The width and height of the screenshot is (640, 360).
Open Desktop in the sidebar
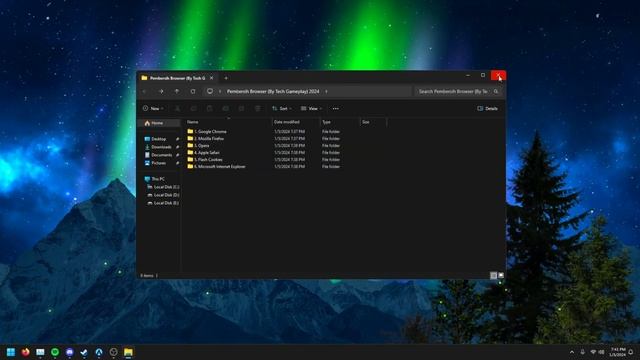[159, 139]
